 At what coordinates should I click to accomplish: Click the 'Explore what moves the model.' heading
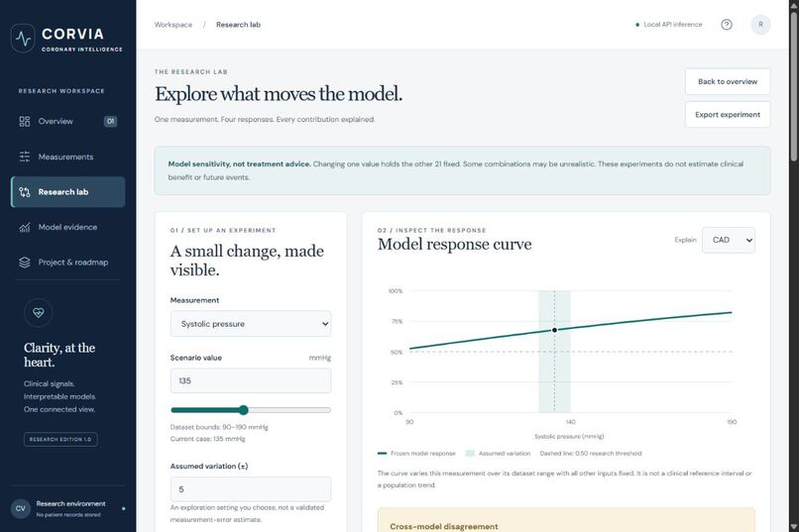(x=279, y=94)
